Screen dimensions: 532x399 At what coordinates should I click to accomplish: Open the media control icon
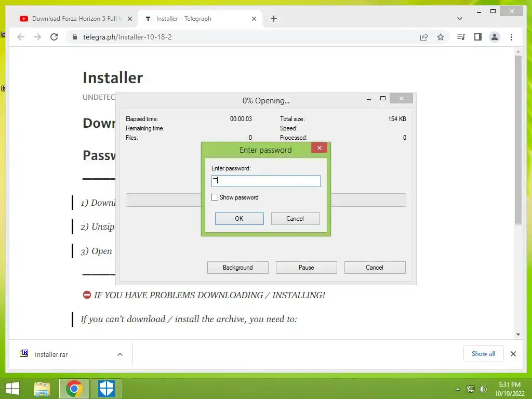tap(461, 37)
